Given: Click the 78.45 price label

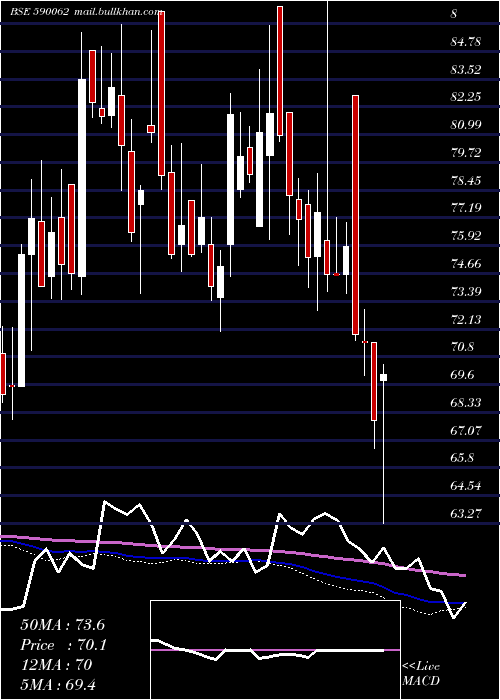Looking at the screenshot, I should pyautogui.click(x=466, y=181).
